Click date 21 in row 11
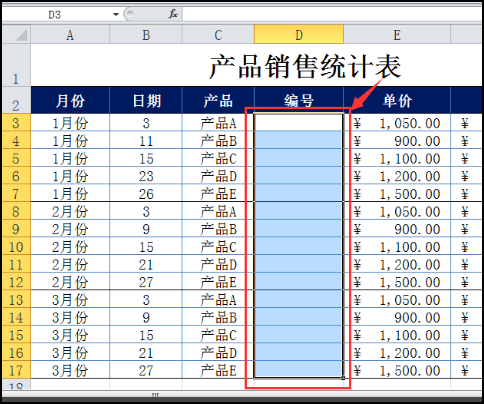This screenshot has height=404, width=484. pos(146,264)
